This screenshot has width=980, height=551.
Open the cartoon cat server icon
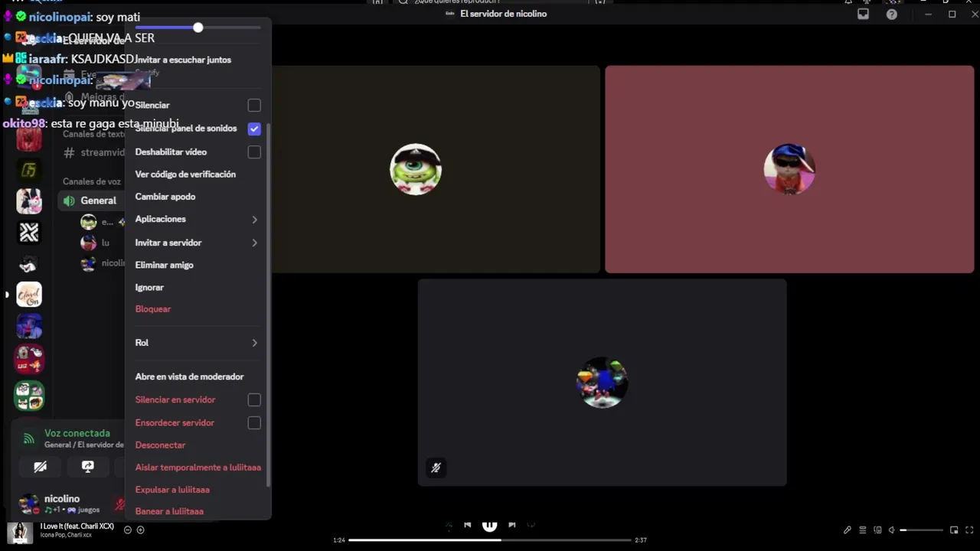coord(29,263)
